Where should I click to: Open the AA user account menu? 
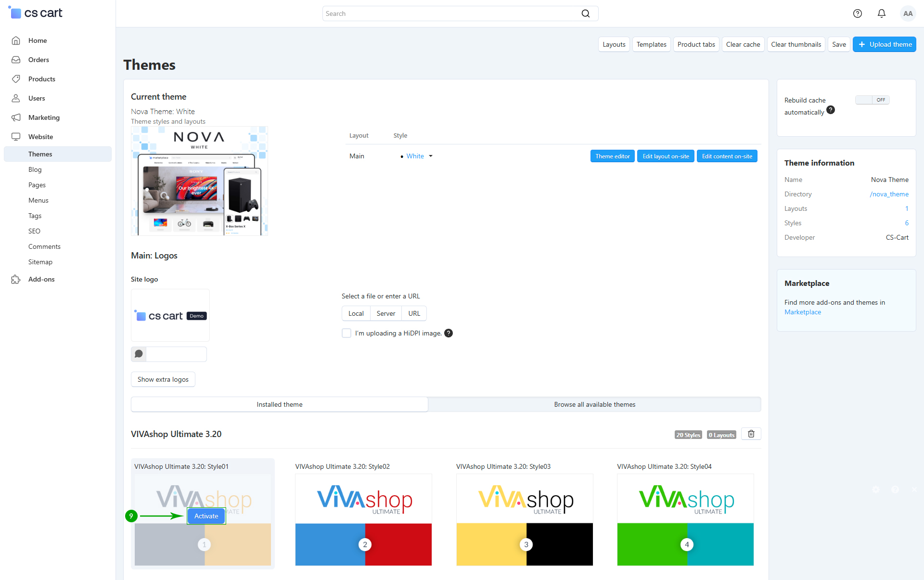click(x=908, y=13)
